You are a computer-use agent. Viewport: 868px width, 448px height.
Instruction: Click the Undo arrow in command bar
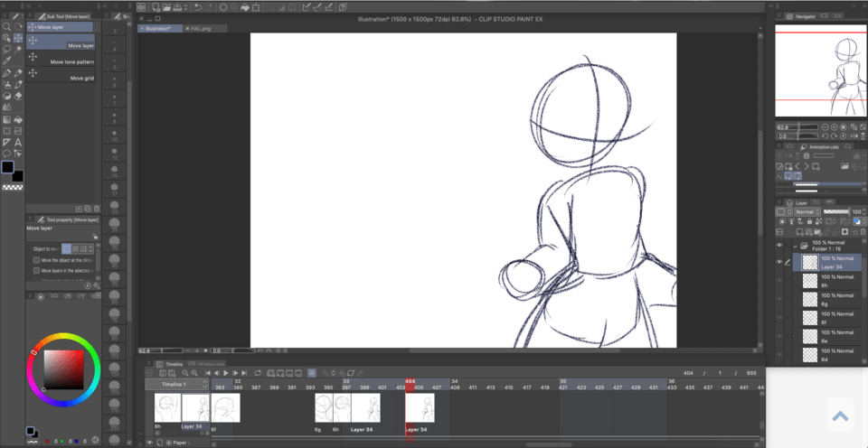click(197, 7)
